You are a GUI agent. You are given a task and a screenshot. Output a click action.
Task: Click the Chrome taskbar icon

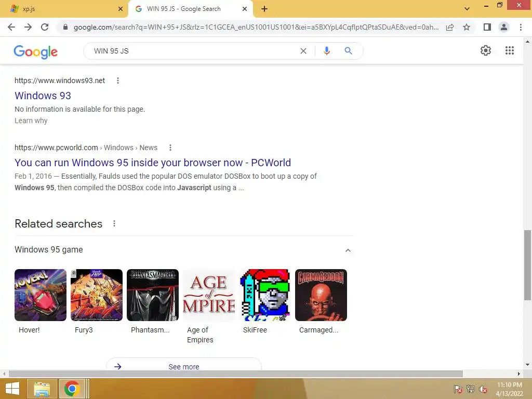click(72, 389)
